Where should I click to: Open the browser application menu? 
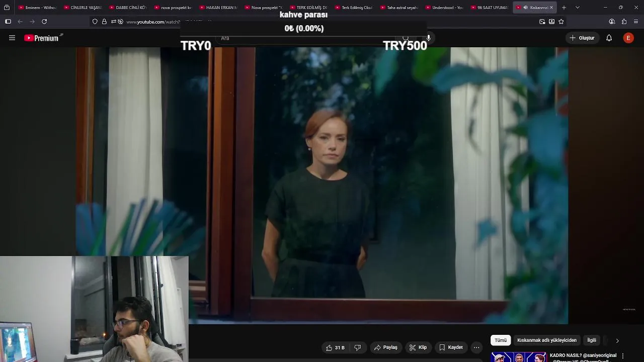click(636, 22)
